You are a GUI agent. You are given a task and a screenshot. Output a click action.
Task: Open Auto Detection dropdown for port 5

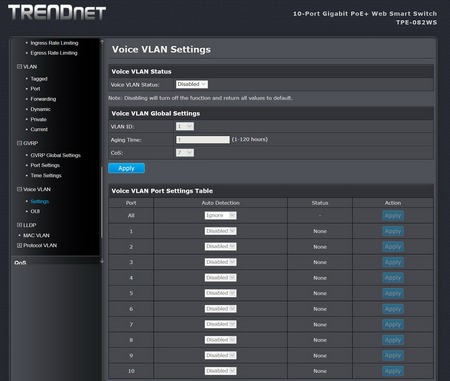220,293
